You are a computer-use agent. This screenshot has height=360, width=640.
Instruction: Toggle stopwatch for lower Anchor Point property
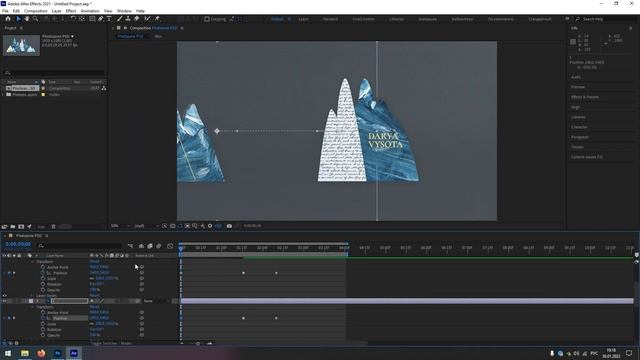(x=43, y=312)
